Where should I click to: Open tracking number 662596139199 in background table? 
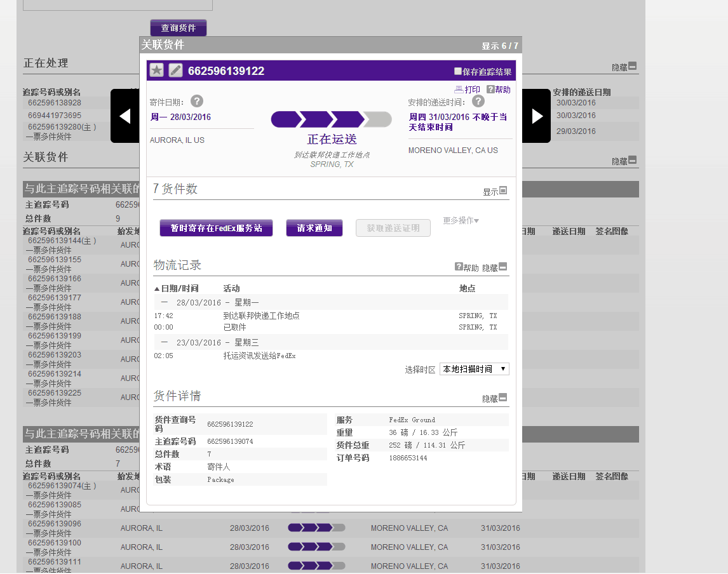pos(55,335)
